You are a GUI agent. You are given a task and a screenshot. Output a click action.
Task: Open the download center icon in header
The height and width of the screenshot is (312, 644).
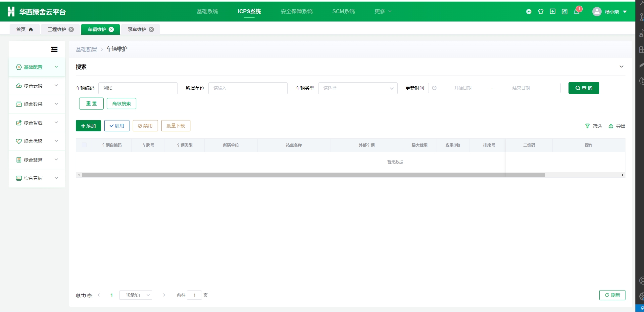553,12
